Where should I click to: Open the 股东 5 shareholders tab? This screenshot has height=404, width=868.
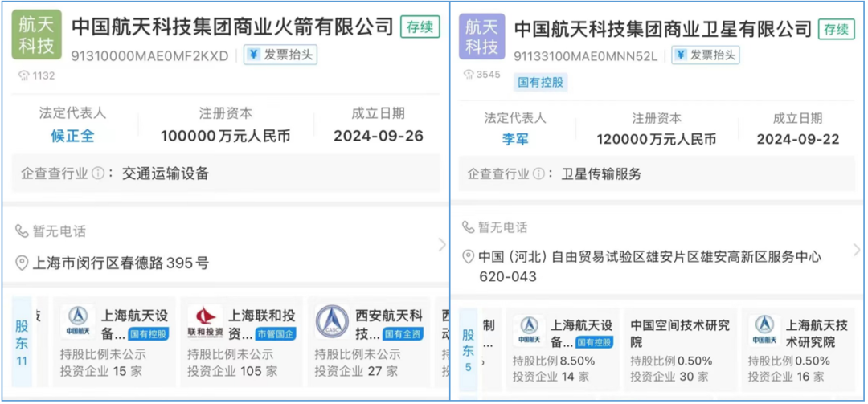click(x=469, y=349)
